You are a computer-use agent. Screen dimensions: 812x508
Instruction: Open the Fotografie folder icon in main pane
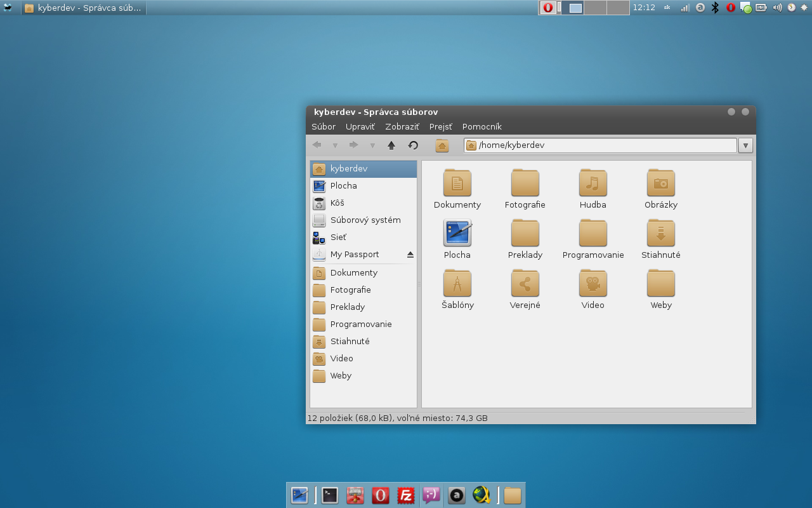(x=525, y=189)
